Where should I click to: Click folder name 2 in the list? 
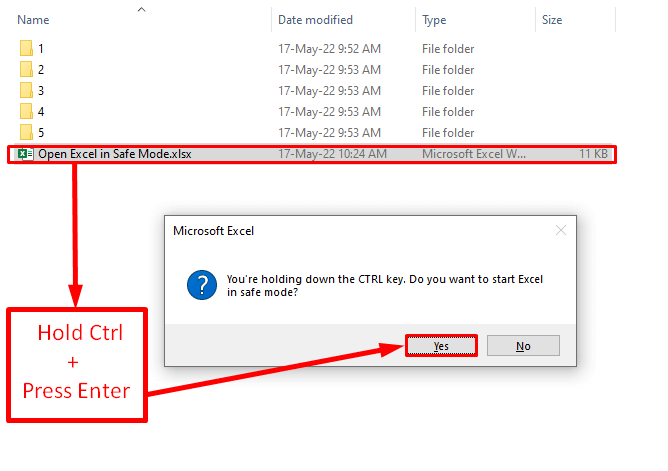tap(40, 69)
